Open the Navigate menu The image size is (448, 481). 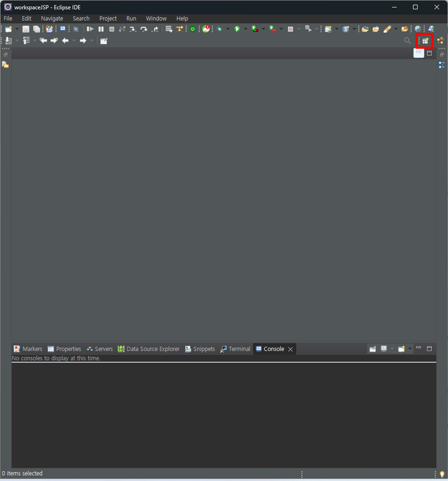pyautogui.click(x=52, y=18)
